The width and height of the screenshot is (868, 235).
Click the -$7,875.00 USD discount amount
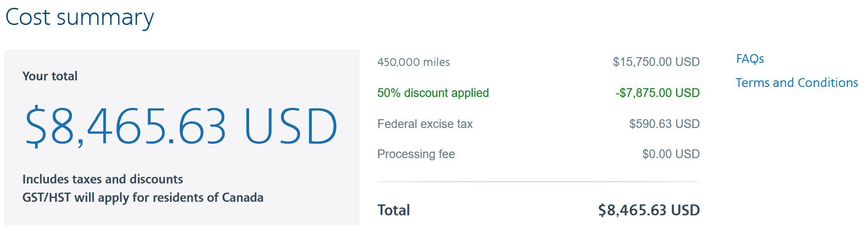657,93
